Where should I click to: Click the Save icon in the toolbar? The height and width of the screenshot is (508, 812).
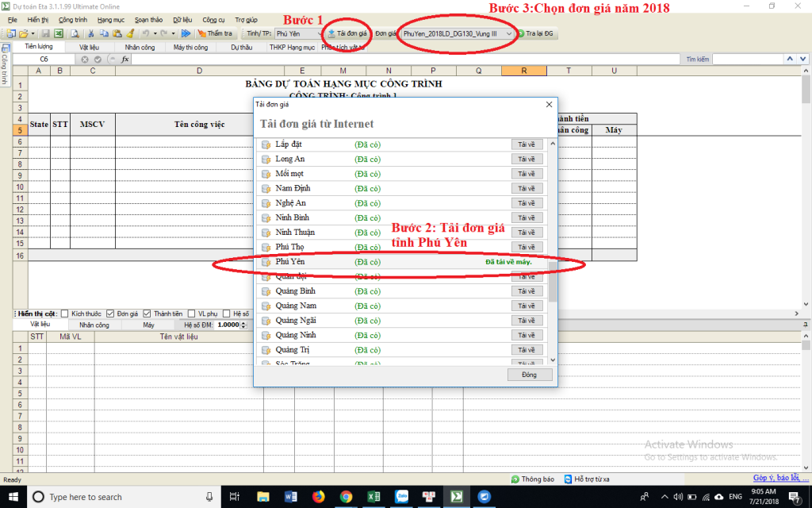pos(46,33)
